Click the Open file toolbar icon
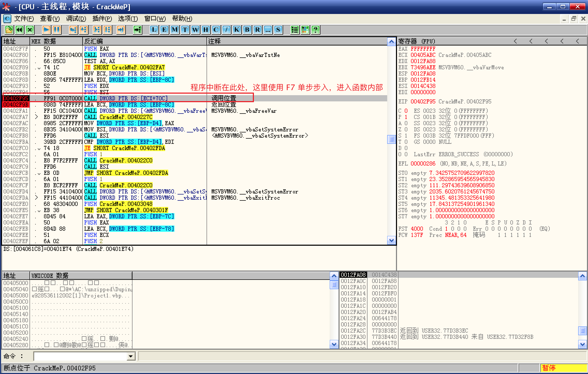The height and width of the screenshot is (374, 588). click(x=9, y=30)
